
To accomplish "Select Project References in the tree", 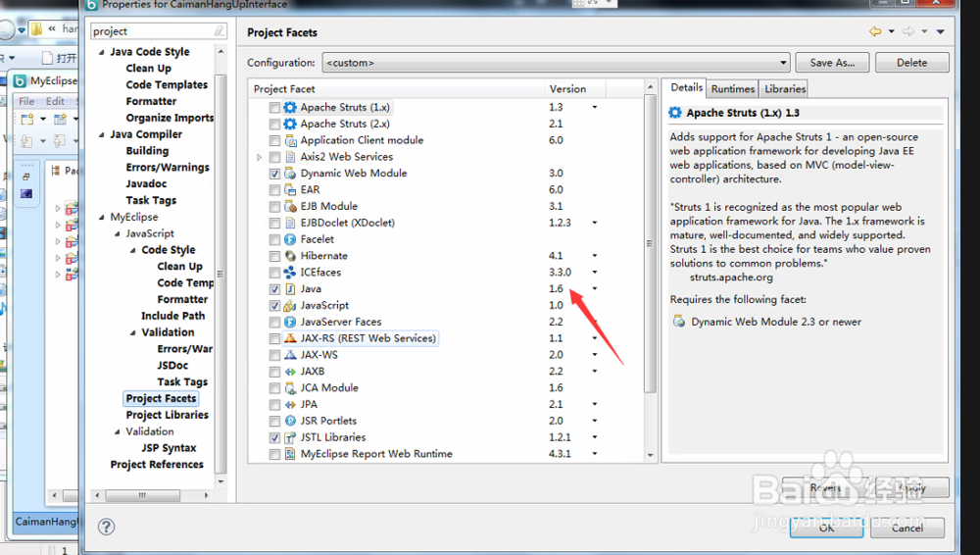I will (157, 464).
